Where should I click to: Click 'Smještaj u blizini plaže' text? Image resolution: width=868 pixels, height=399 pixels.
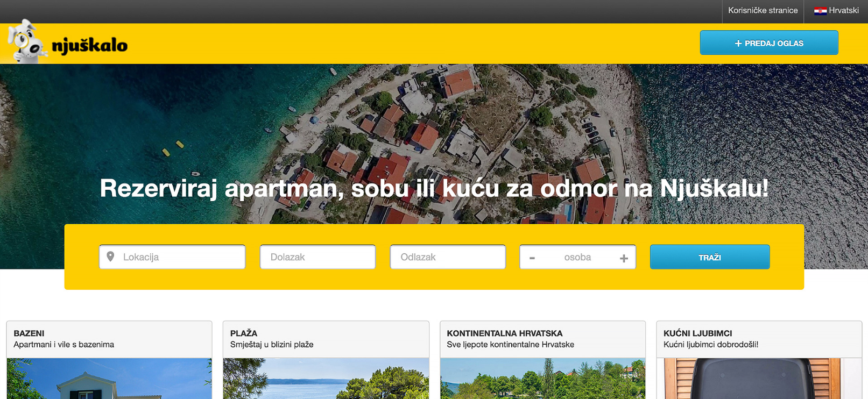[272, 345]
